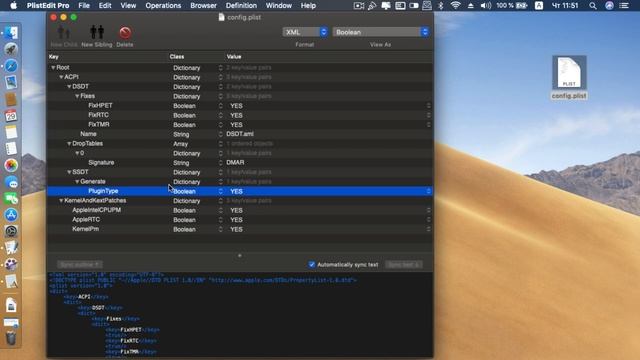Image resolution: width=640 pixels, height=360 pixels.
Task: Click the Value column header
Action: coord(234,57)
